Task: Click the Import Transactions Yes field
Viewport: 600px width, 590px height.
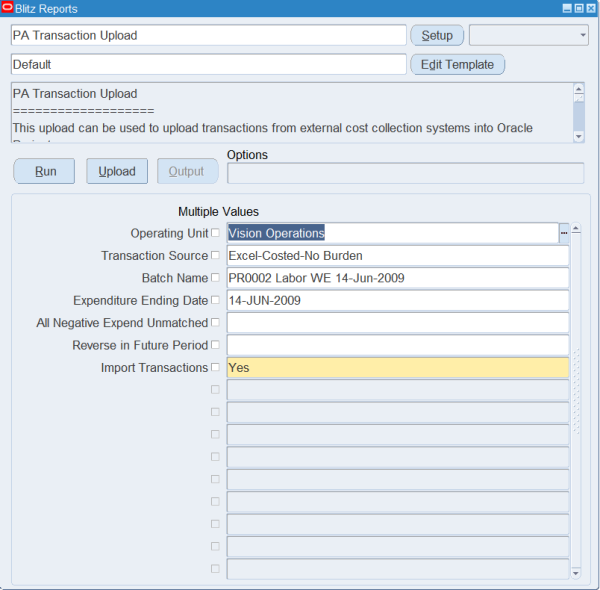Action: 398,368
